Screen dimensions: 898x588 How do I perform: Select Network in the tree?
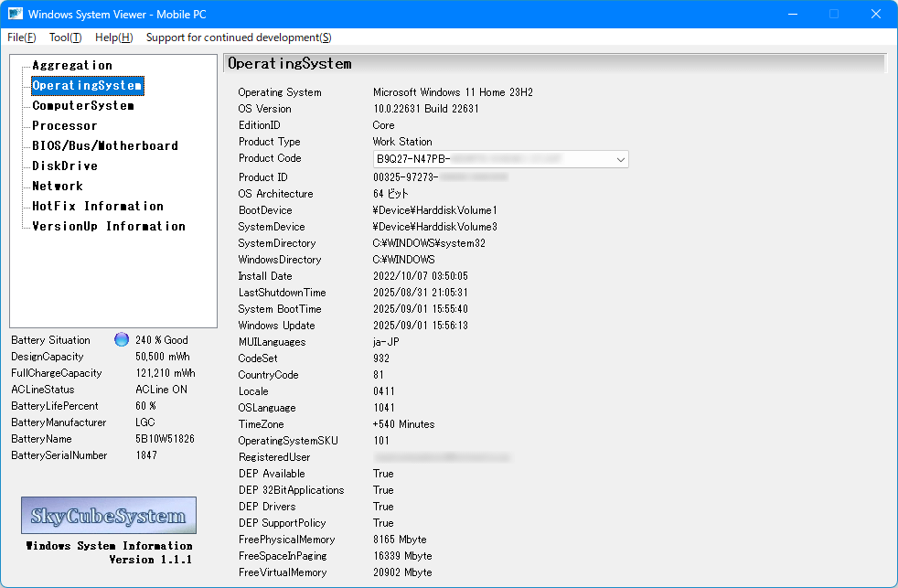(x=58, y=186)
